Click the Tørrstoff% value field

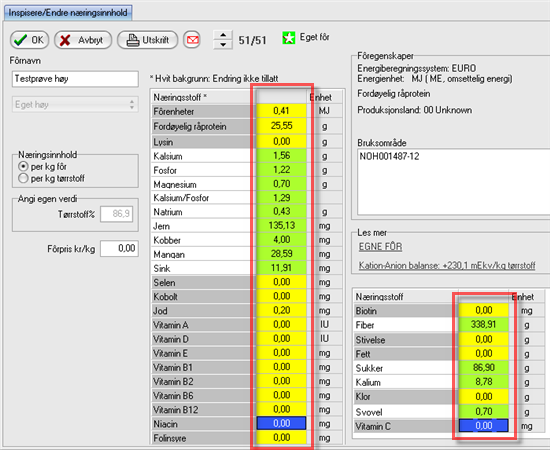point(116,214)
